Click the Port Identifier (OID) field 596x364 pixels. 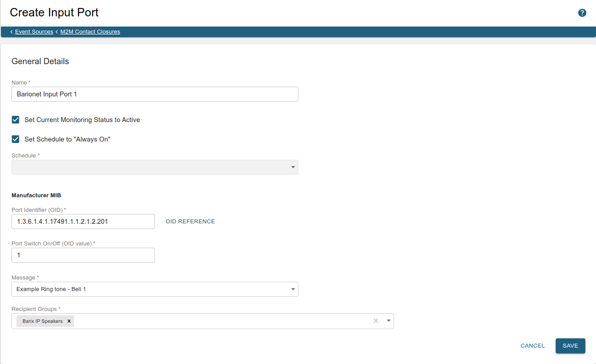83,222
